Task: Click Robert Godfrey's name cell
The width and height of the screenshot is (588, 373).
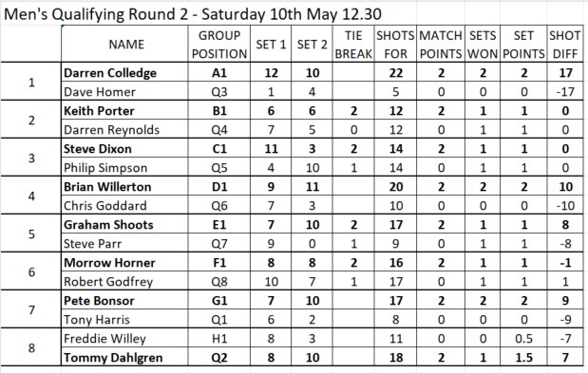Action: (x=124, y=282)
